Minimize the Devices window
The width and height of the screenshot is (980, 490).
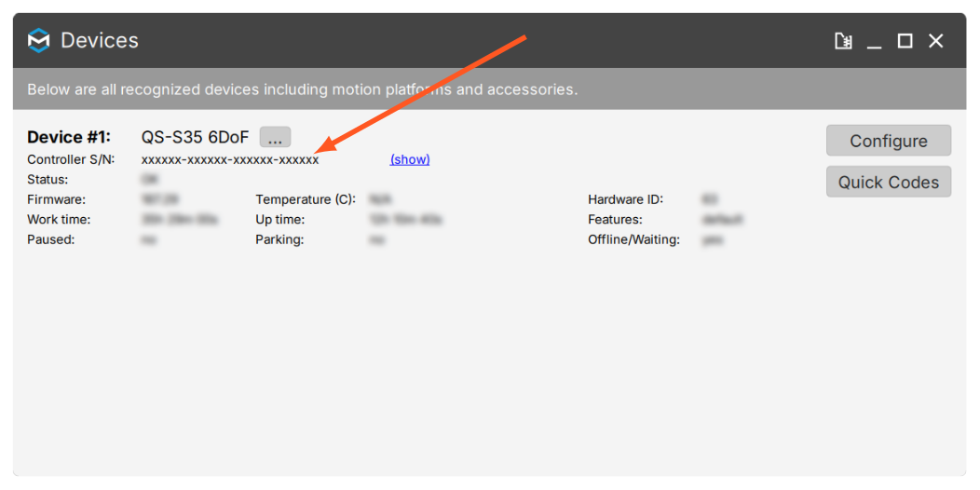875,41
